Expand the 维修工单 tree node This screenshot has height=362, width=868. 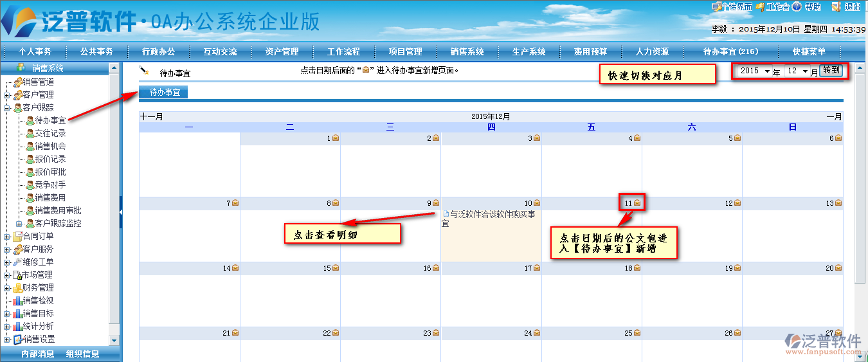6,262
